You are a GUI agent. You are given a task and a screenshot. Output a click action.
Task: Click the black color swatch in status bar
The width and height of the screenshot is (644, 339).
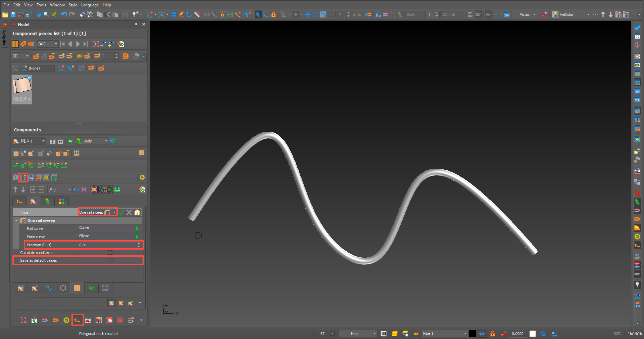472,334
